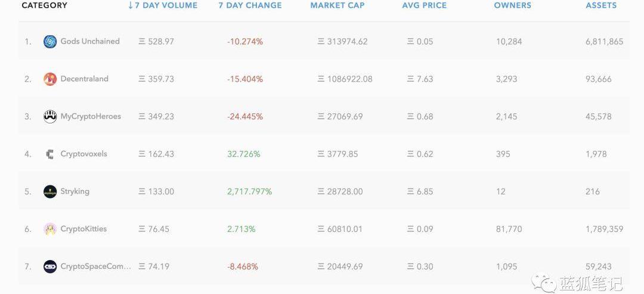The height and width of the screenshot is (294, 644).
Task: Click the Cryptovoxels 32.726% change value
Action: click(x=243, y=154)
